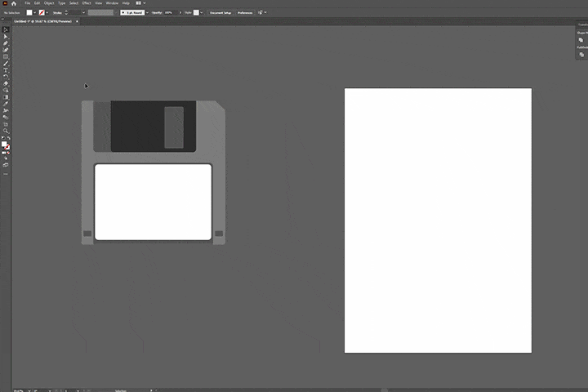Click the Untitled-1 document tab
588x392 pixels.
click(42, 21)
